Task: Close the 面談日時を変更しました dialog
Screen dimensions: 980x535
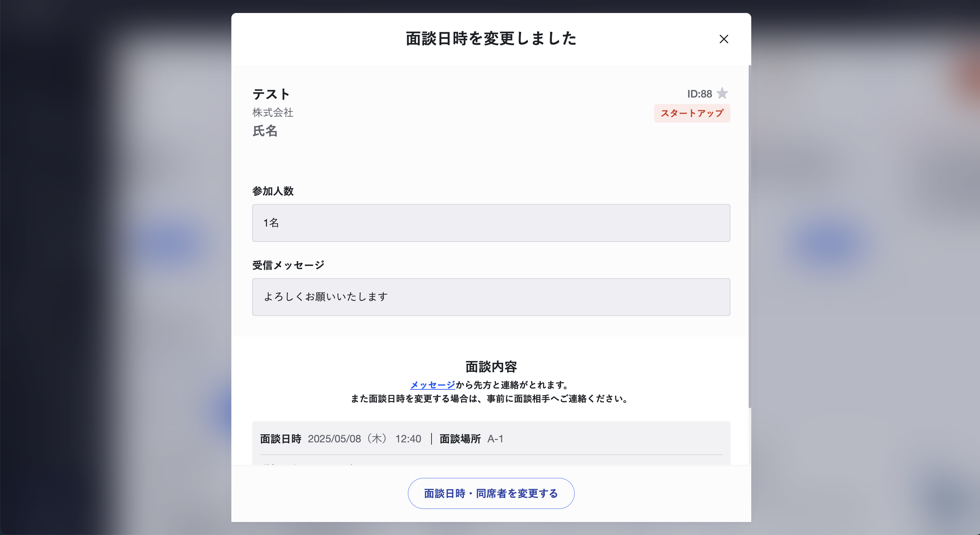Action: (x=724, y=39)
